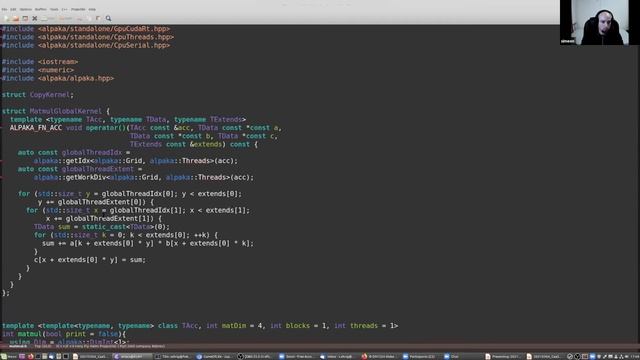Click the Open File folder icon
This screenshot has width=640, height=360.
pyautogui.click(x=16, y=18)
